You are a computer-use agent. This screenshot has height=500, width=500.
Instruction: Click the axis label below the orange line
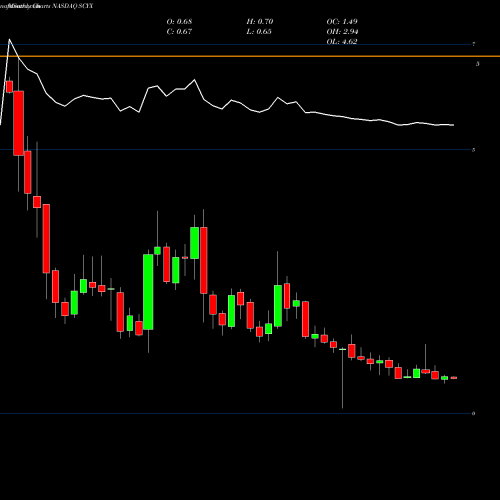[478, 64]
